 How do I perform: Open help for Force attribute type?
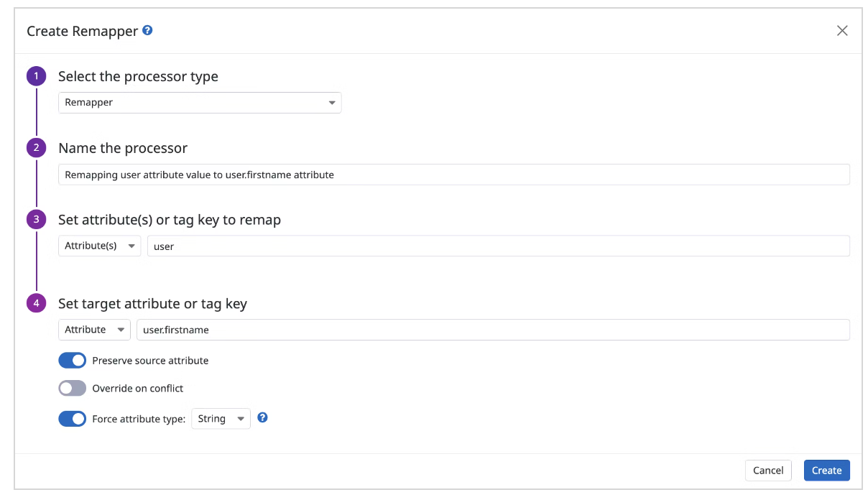262,417
